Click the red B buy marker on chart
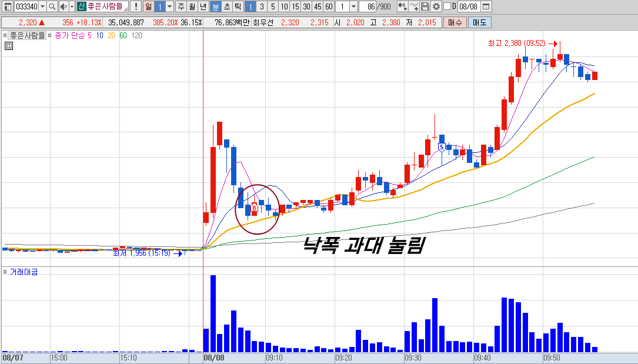Viewport: 638px width, 364px height. (x=254, y=208)
